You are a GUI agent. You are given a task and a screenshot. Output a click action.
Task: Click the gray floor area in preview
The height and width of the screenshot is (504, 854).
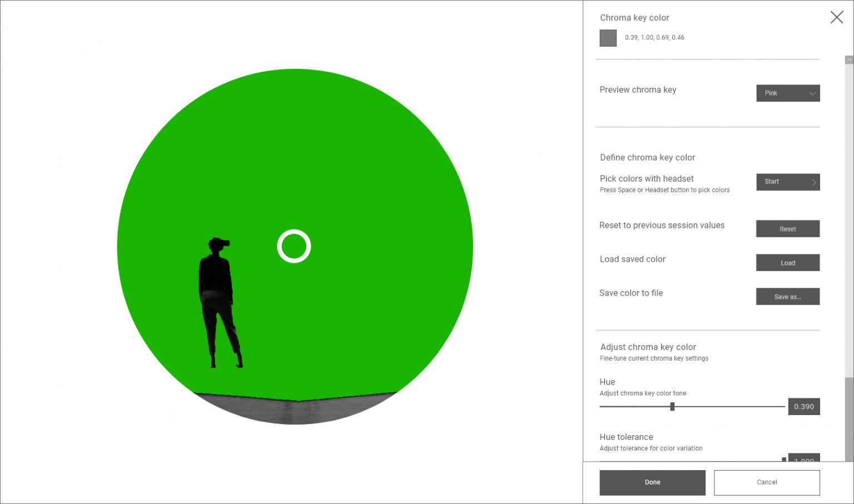coord(295,411)
